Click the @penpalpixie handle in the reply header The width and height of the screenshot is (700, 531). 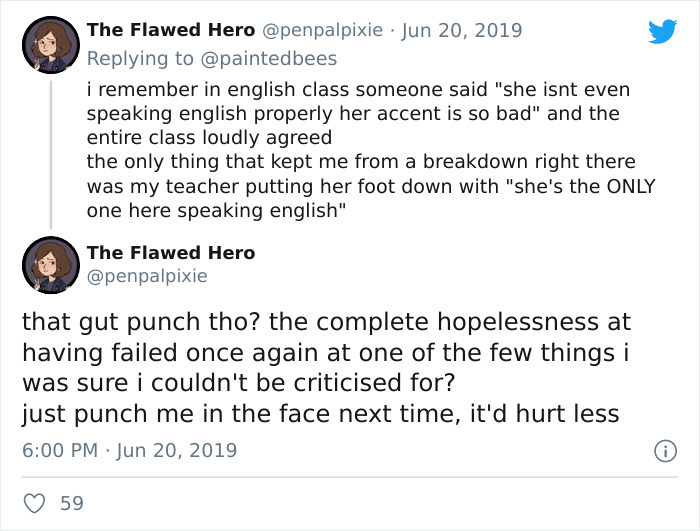click(323, 30)
